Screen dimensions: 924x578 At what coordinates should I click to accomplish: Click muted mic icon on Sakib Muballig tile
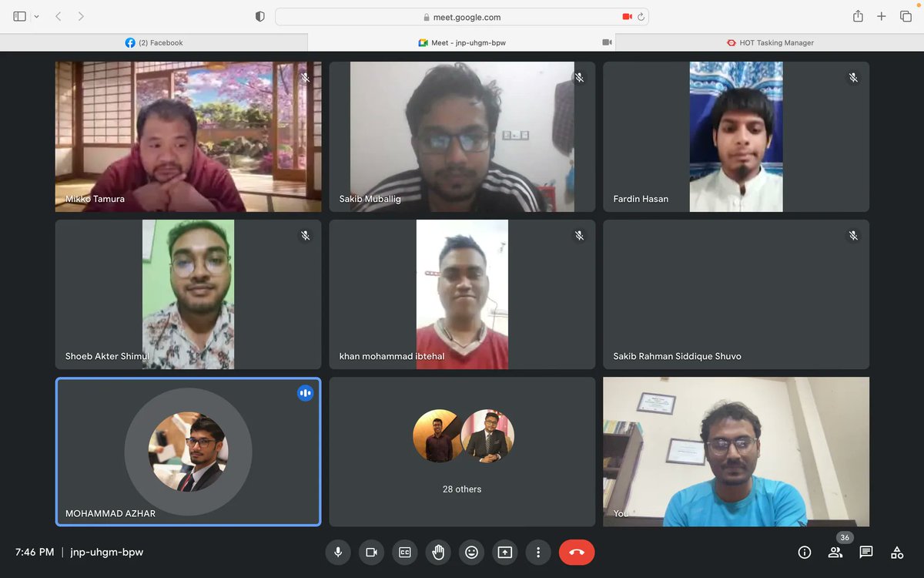pos(580,78)
